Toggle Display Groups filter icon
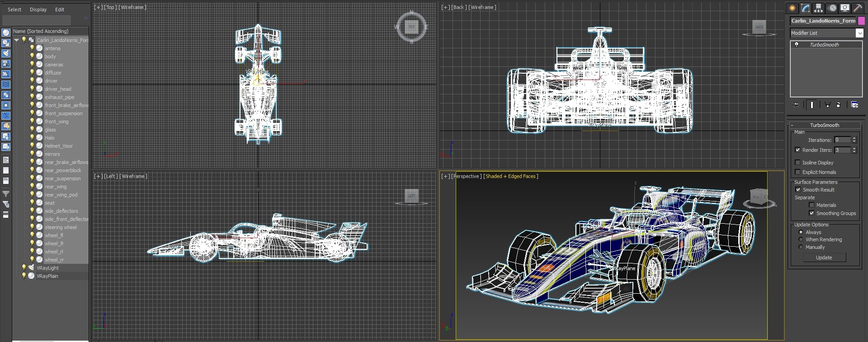868x342 pixels. click(x=6, y=95)
